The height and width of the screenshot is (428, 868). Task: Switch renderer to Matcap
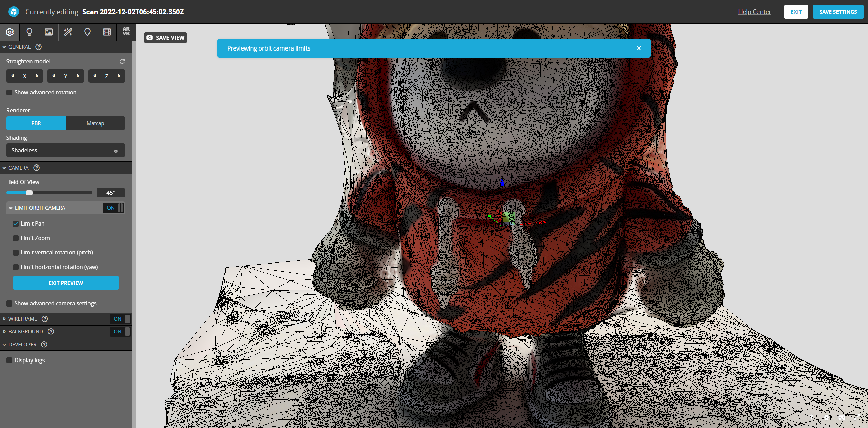pos(95,123)
